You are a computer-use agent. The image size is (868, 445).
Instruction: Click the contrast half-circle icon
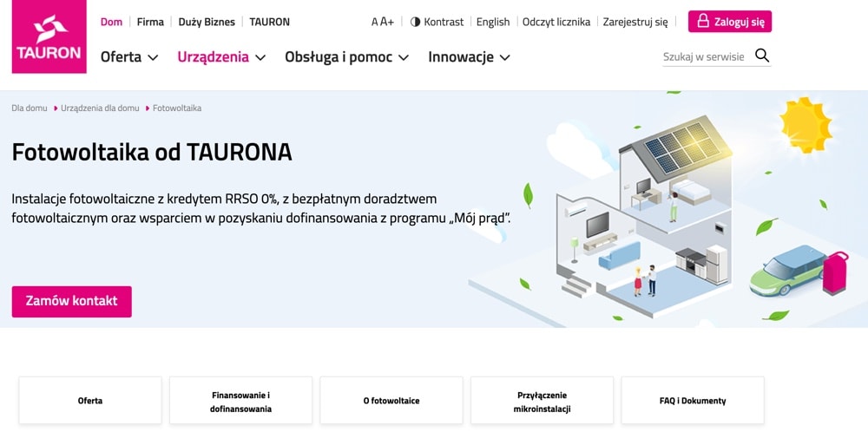[x=415, y=23]
